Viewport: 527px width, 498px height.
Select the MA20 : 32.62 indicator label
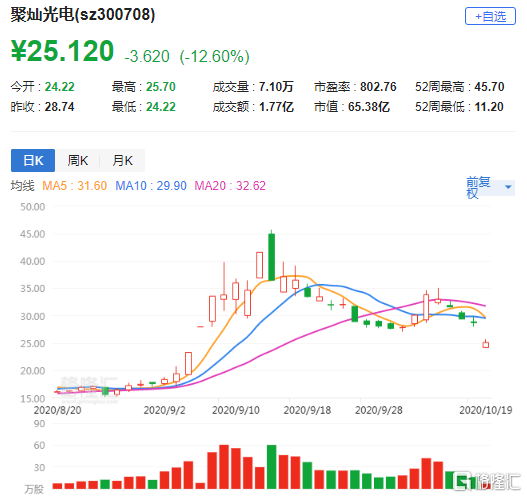[230, 185]
